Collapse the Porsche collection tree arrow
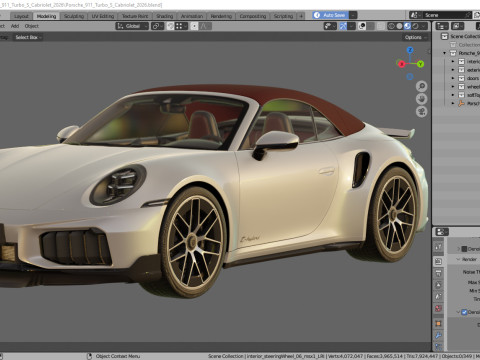The image size is (480, 360). [x=445, y=53]
